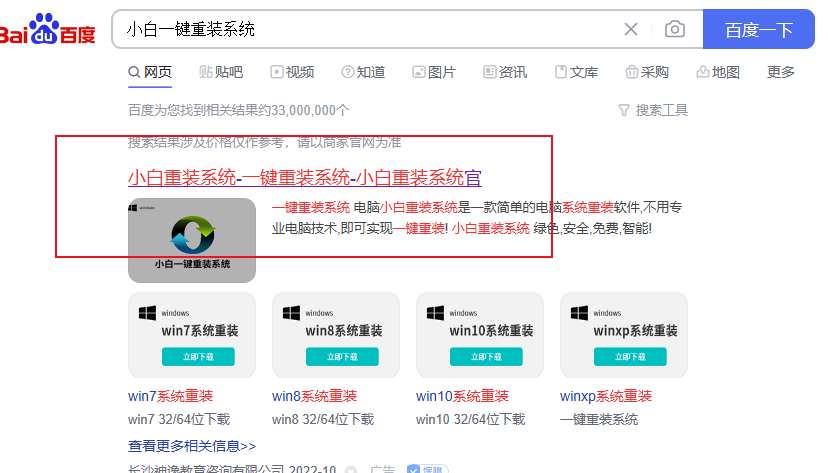The image size is (828, 473).
Task: Open the 小白重装系统-一键重装系统 result title
Action: point(305,177)
